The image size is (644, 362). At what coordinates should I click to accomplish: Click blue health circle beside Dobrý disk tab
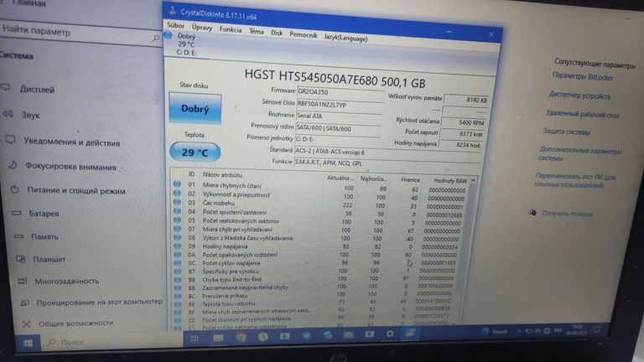(x=168, y=36)
